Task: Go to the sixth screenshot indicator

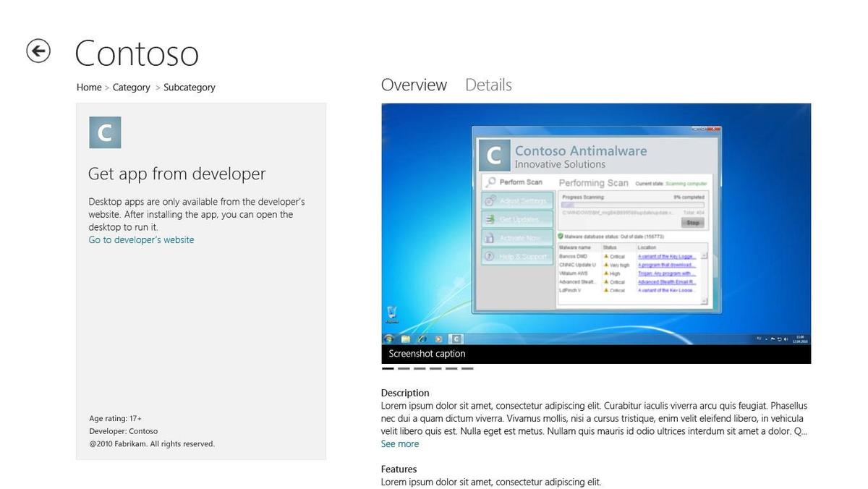Action: 467,369
